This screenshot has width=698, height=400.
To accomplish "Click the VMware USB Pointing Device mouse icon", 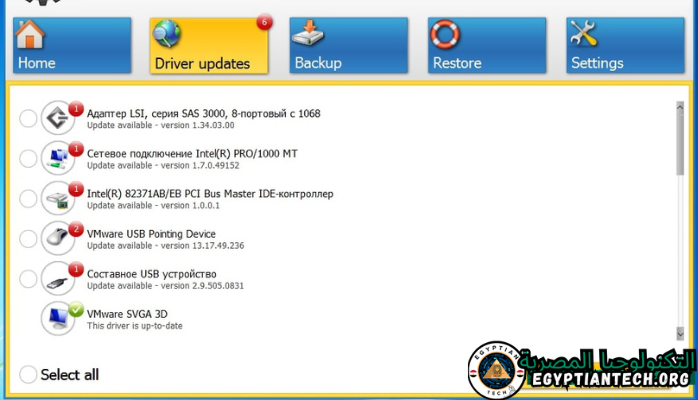I will [58, 237].
